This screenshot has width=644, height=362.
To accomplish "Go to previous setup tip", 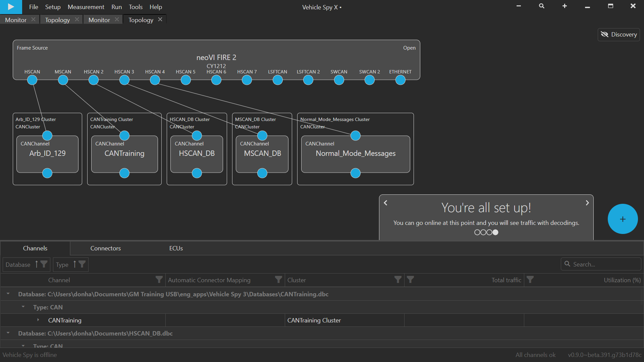I will pyautogui.click(x=386, y=203).
